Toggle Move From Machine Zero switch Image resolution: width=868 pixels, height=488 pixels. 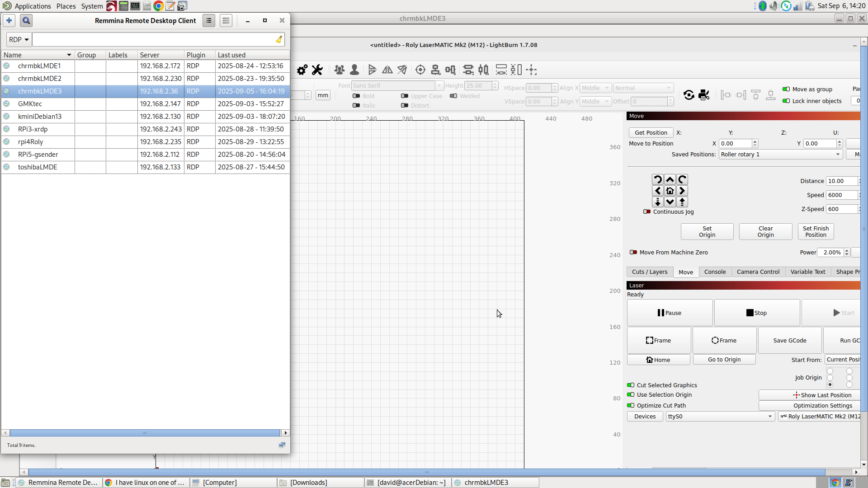pyautogui.click(x=633, y=253)
